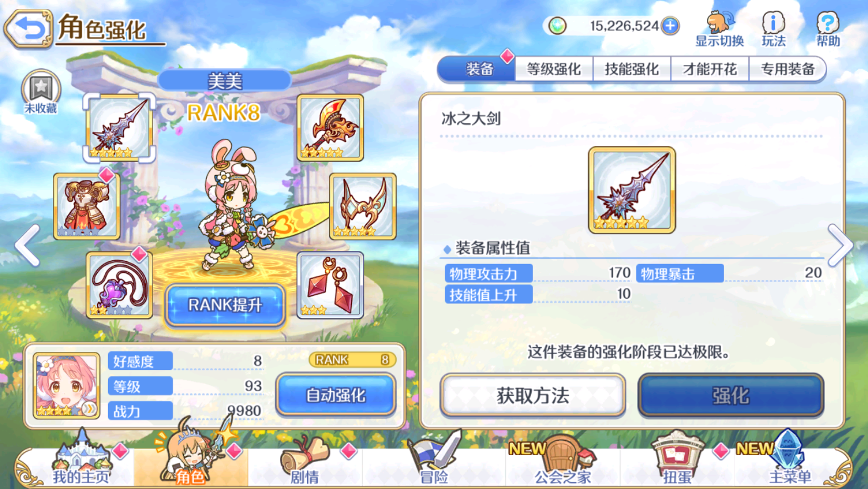Expand character portrait details arrow
Screen dimensions: 868x489
(89, 409)
